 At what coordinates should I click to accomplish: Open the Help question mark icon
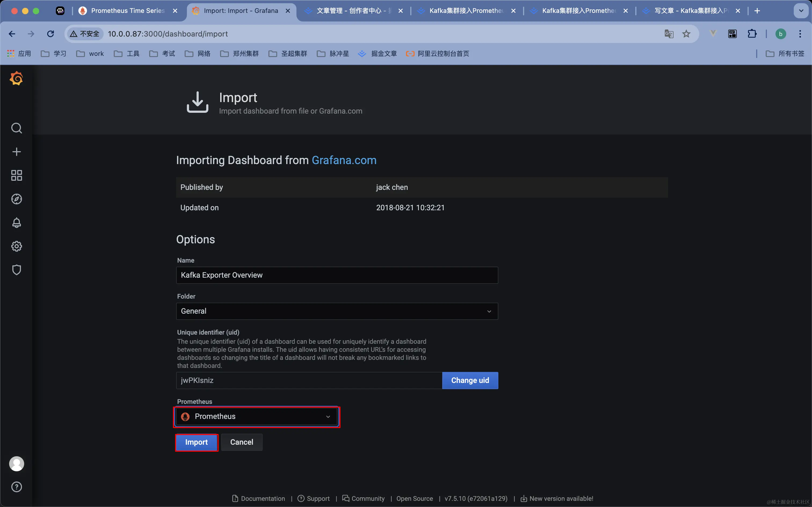16,487
